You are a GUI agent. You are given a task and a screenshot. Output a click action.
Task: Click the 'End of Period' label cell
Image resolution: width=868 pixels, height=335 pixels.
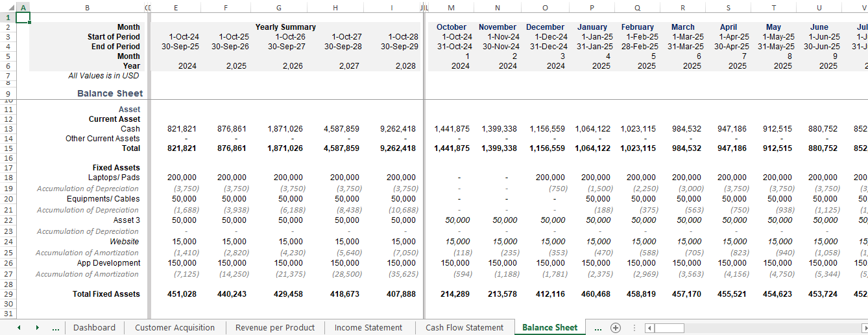[115, 47]
